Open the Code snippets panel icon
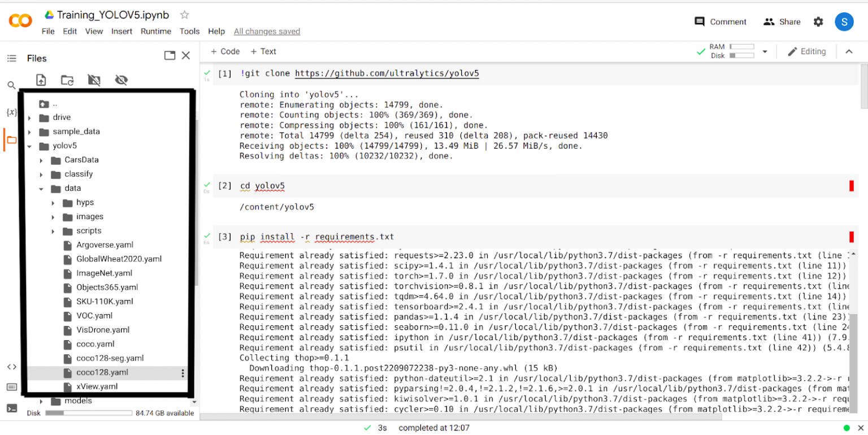Image resolution: width=868 pixels, height=435 pixels. (11, 367)
